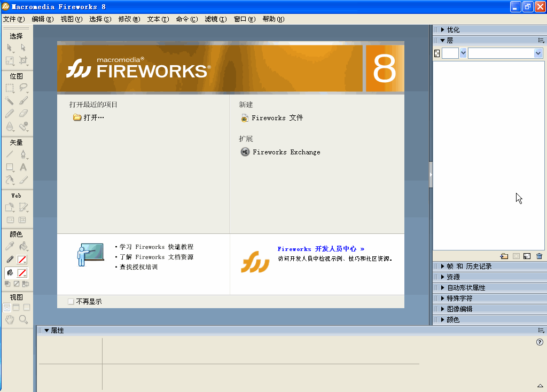
Task: Choose the Blur tool
Action: click(10, 126)
